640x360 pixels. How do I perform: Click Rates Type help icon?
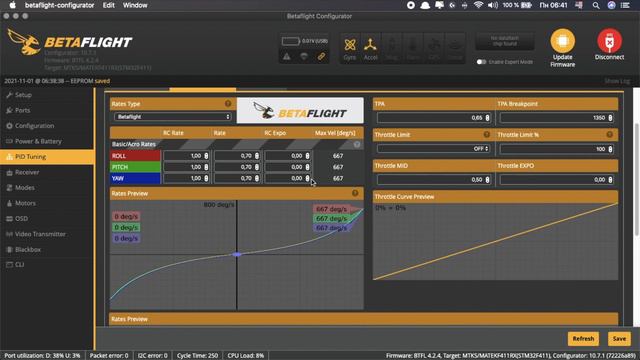(228, 104)
